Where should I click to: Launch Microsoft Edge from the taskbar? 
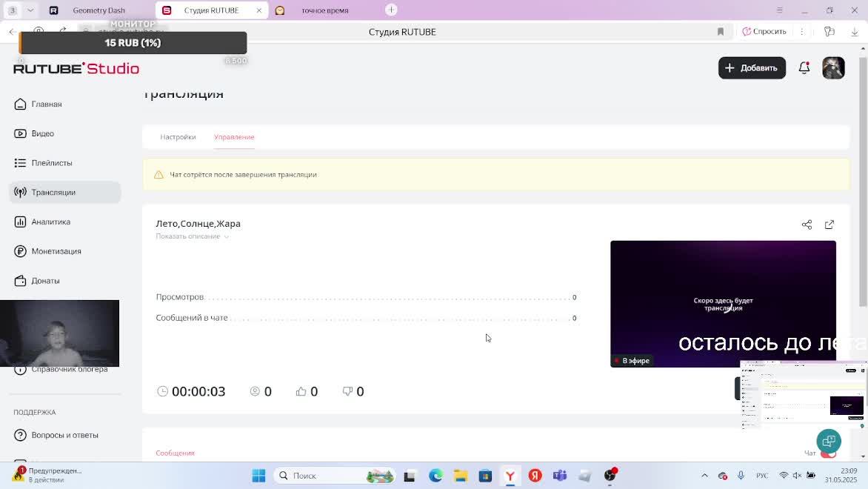click(435, 476)
